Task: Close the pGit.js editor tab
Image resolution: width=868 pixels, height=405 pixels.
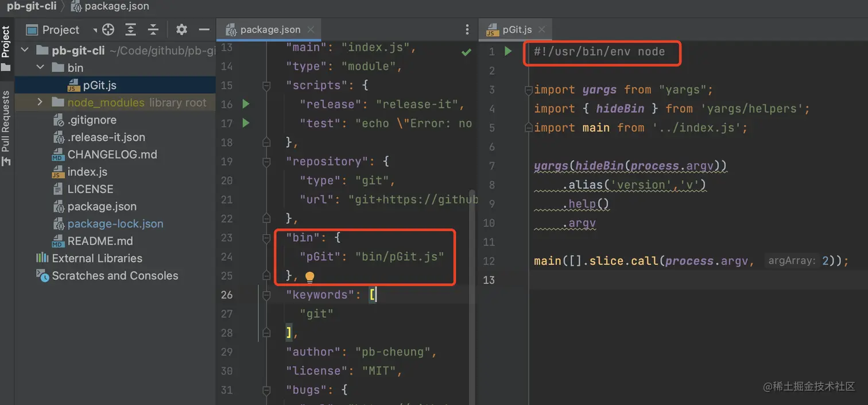Action: [542, 30]
